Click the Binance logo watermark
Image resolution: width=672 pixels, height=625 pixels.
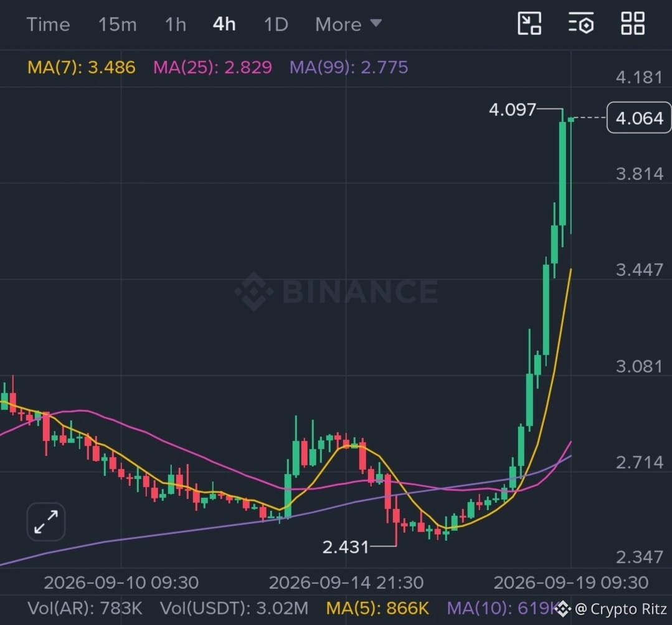336,292
